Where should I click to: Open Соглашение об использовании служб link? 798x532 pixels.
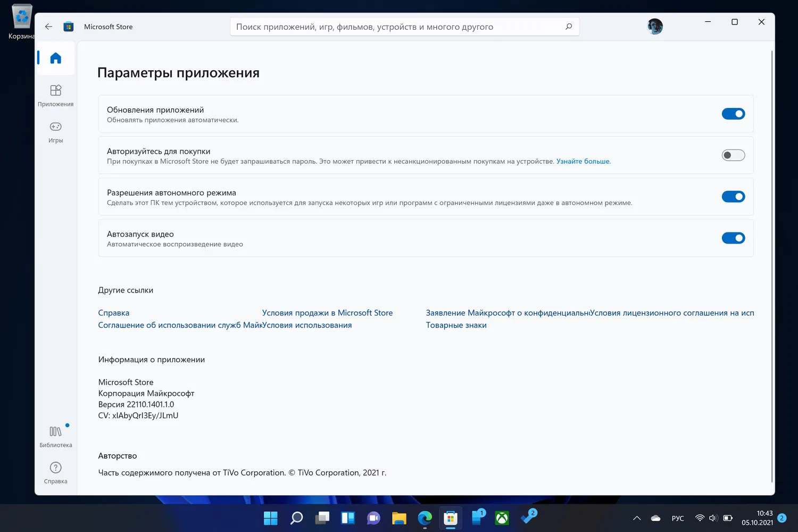pyautogui.click(x=180, y=325)
